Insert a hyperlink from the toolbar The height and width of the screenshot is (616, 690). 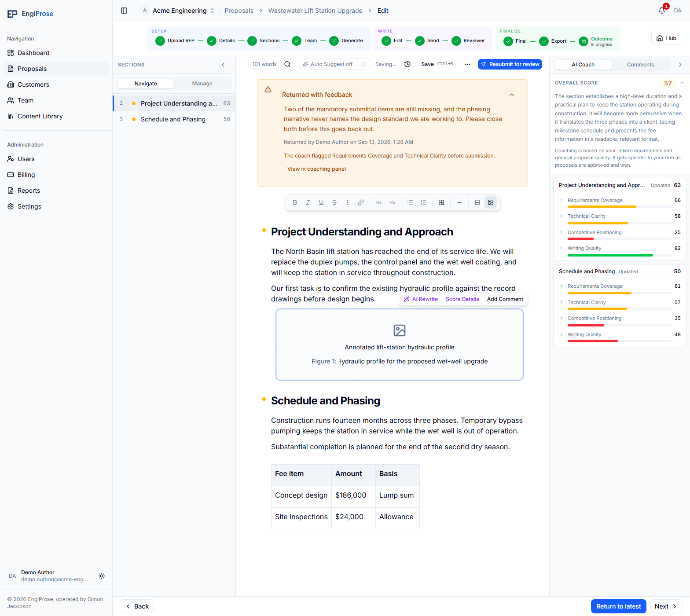(x=361, y=202)
